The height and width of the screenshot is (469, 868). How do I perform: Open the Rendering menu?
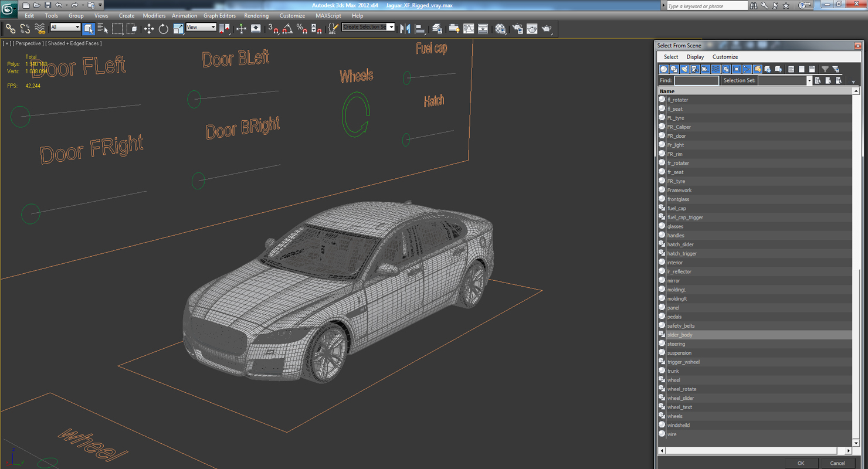(256, 16)
